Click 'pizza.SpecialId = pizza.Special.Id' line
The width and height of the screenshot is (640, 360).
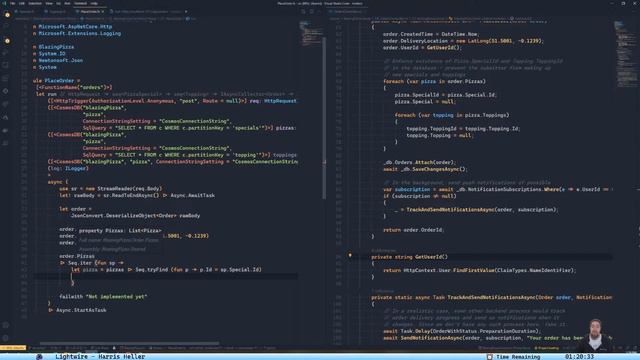[445, 95]
